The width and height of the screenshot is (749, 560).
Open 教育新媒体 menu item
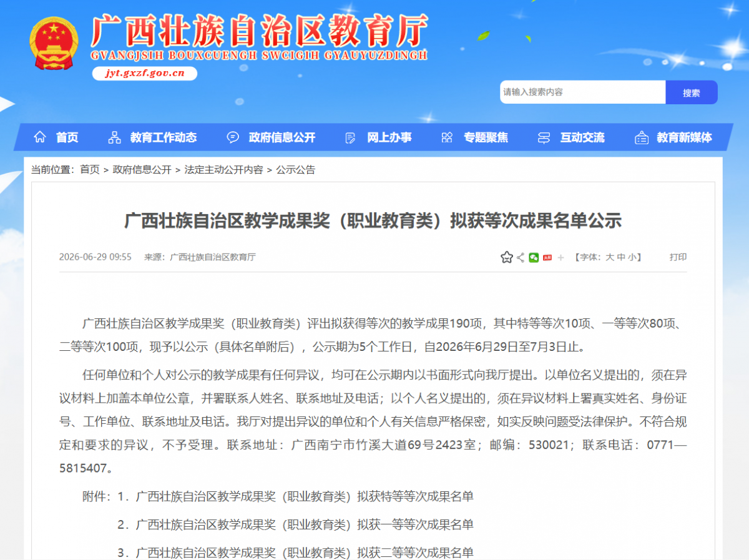(x=684, y=137)
